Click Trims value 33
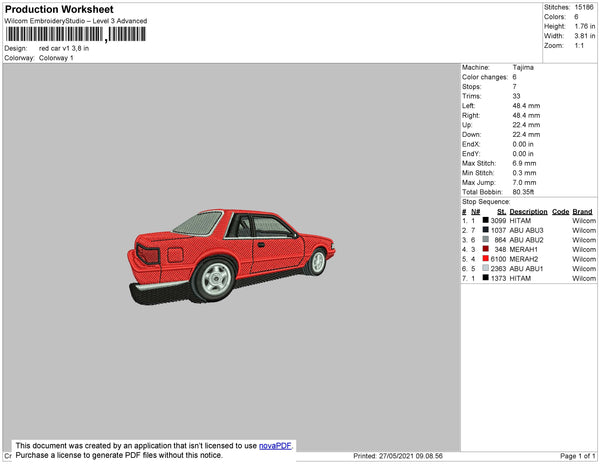Viewport: 600px width, 464px height. tap(517, 96)
